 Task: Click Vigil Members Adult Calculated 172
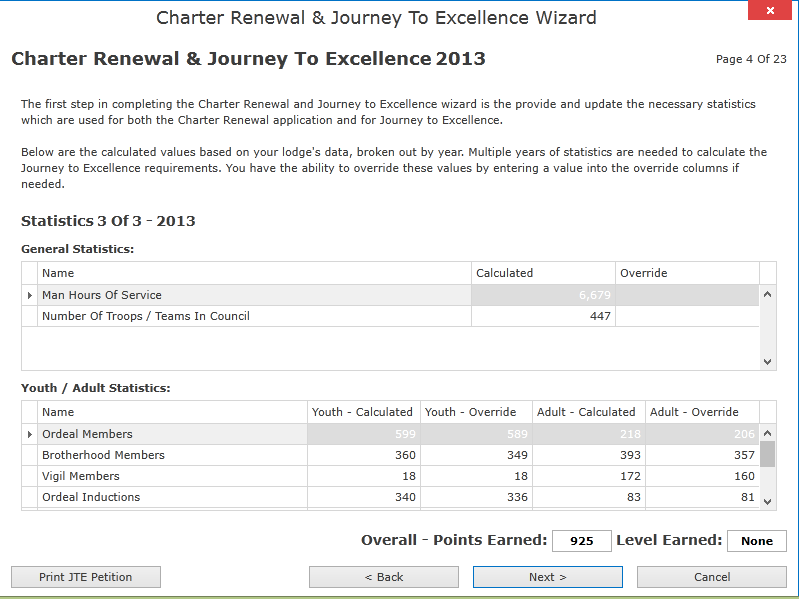tap(589, 476)
